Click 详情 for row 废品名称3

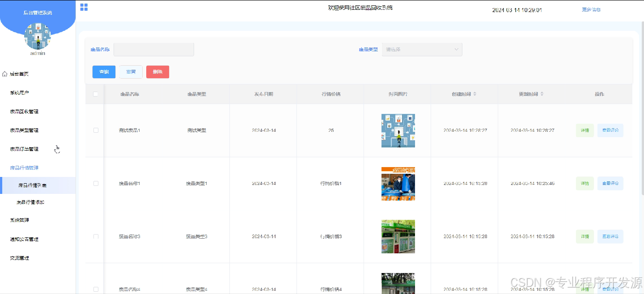[x=585, y=236]
